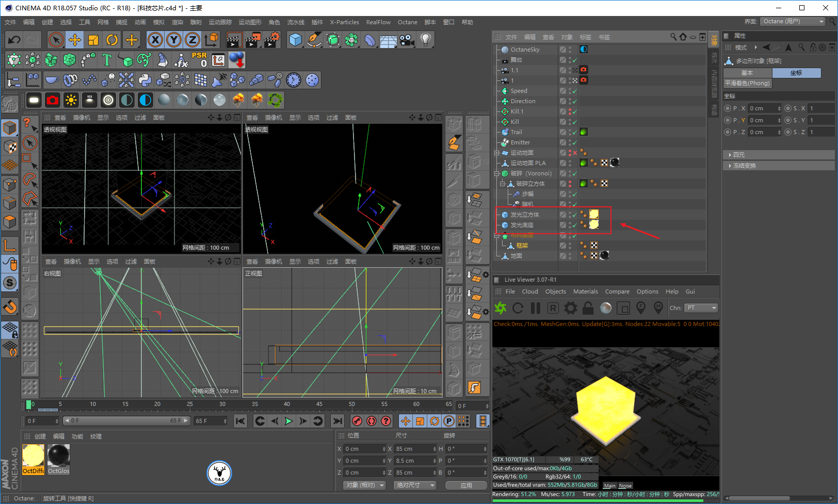The image size is (838, 504).
Task: Switch to the 基本 tab
Action: [747, 73]
